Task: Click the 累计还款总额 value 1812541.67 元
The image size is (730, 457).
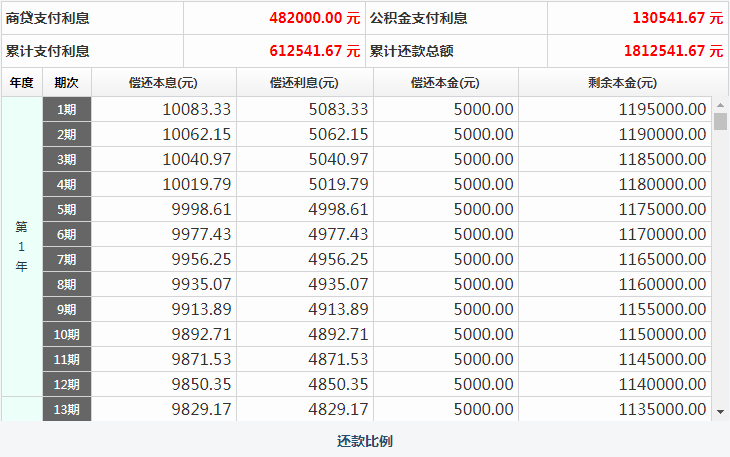Action: coord(672,51)
